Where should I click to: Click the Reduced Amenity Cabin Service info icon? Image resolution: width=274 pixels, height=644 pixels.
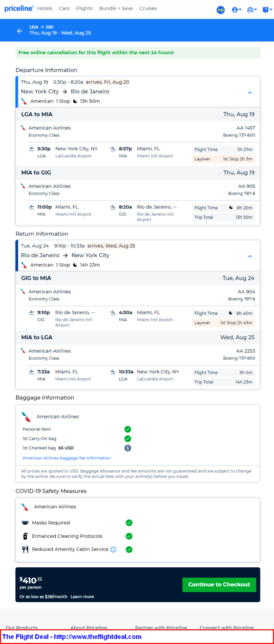click(x=114, y=550)
